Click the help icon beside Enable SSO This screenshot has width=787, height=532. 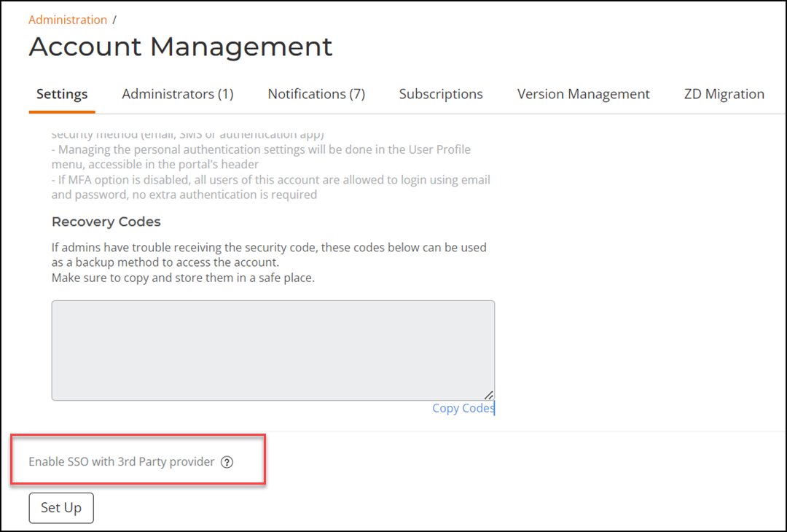pyautogui.click(x=227, y=462)
